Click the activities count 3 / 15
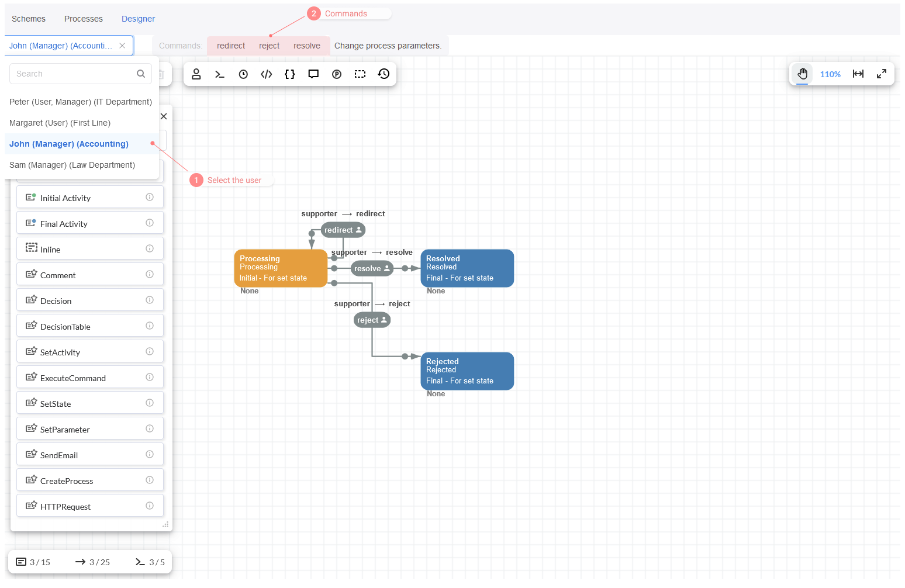905x588 pixels. click(x=33, y=562)
